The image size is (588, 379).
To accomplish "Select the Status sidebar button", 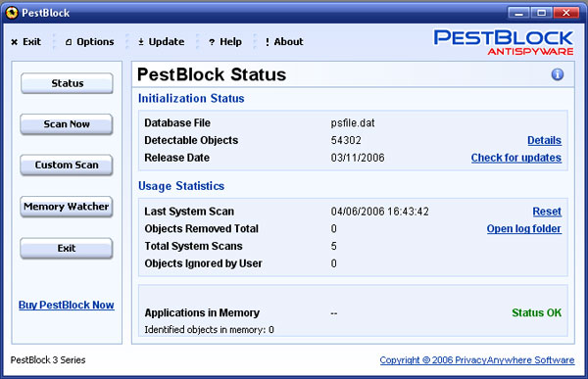I will pos(67,83).
